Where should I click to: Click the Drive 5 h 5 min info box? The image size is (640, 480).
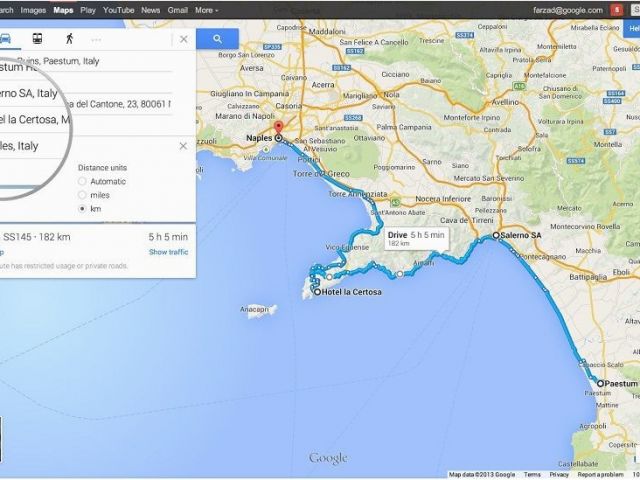[x=416, y=238]
